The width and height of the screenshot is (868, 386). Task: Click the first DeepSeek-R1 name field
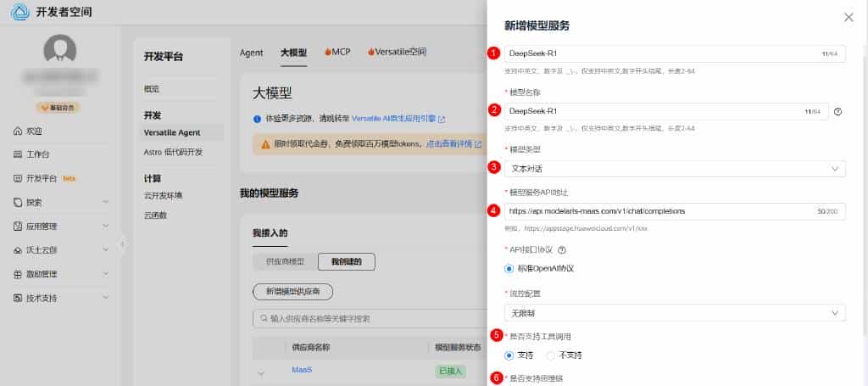pyautogui.click(x=675, y=53)
